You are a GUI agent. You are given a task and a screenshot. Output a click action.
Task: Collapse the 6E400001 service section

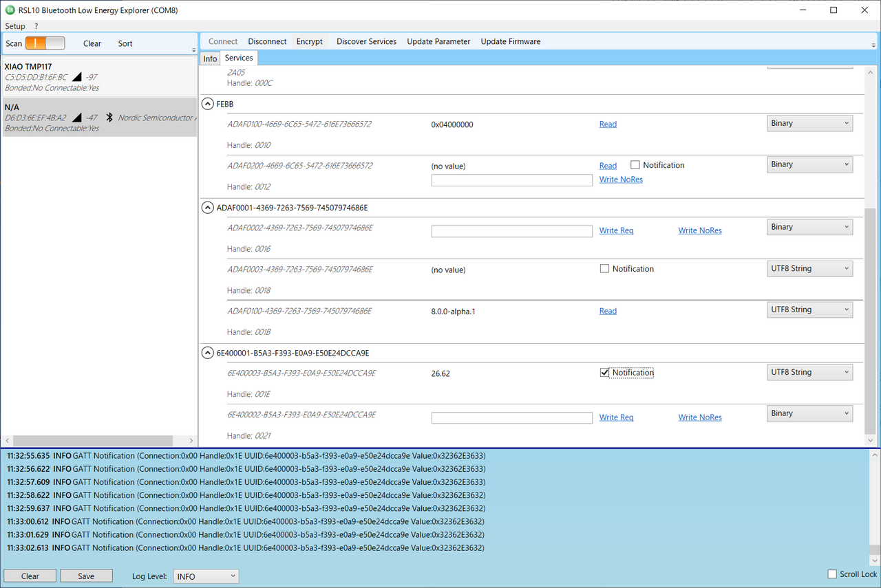click(207, 353)
